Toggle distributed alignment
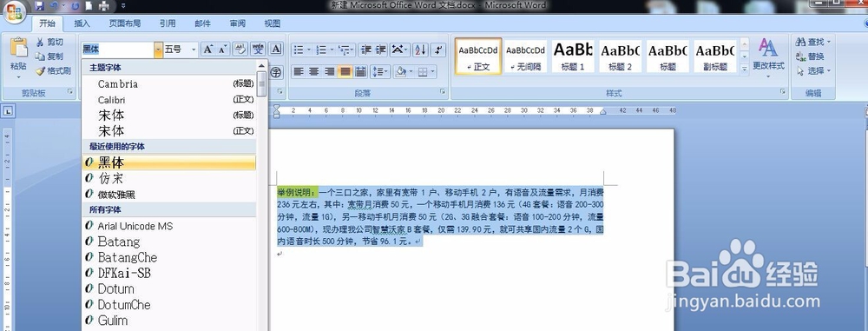Image resolution: width=868 pixels, height=331 pixels. [360, 71]
